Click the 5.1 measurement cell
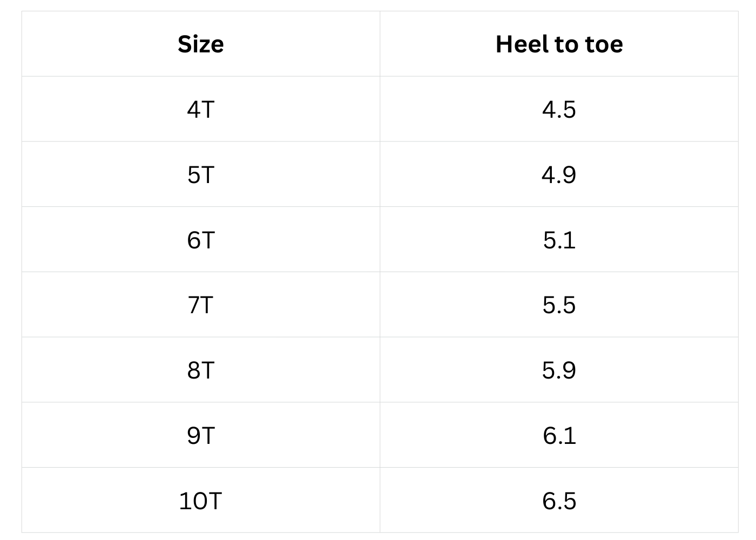 (559, 240)
